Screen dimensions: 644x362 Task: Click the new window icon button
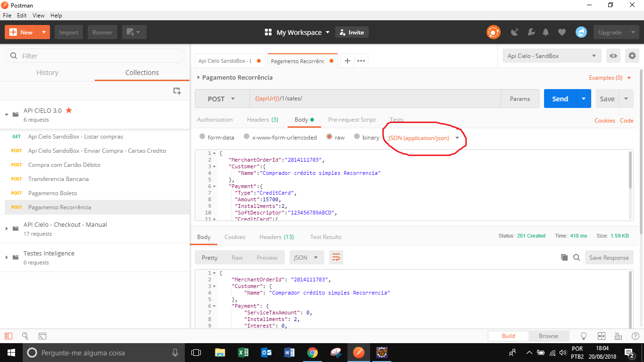134,32
